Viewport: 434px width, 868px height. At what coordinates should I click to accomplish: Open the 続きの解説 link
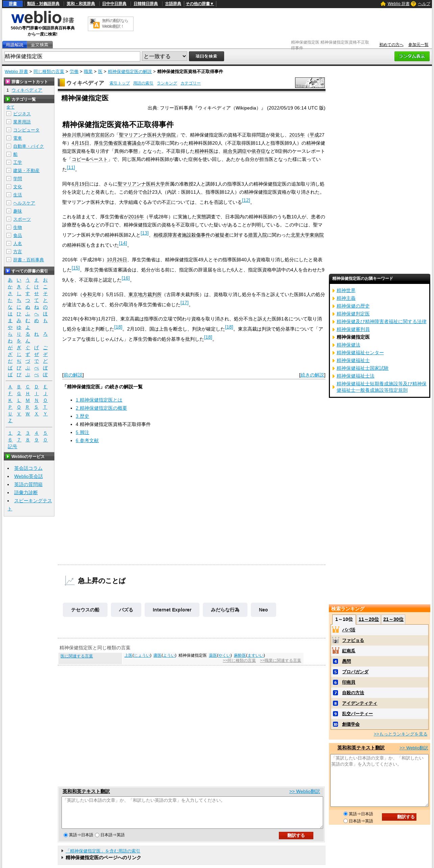(x=312, y=375)
